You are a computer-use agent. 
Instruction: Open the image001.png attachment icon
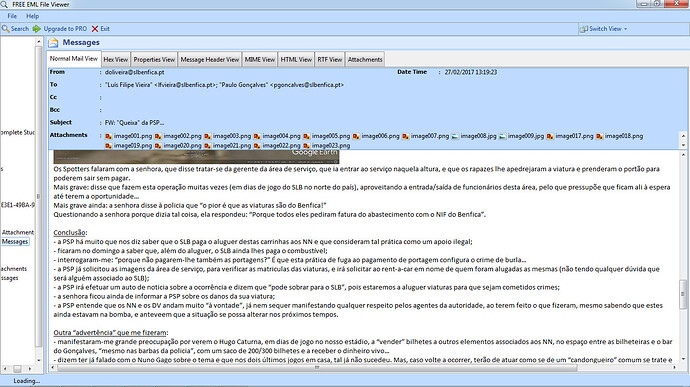(x=108, y=136)
